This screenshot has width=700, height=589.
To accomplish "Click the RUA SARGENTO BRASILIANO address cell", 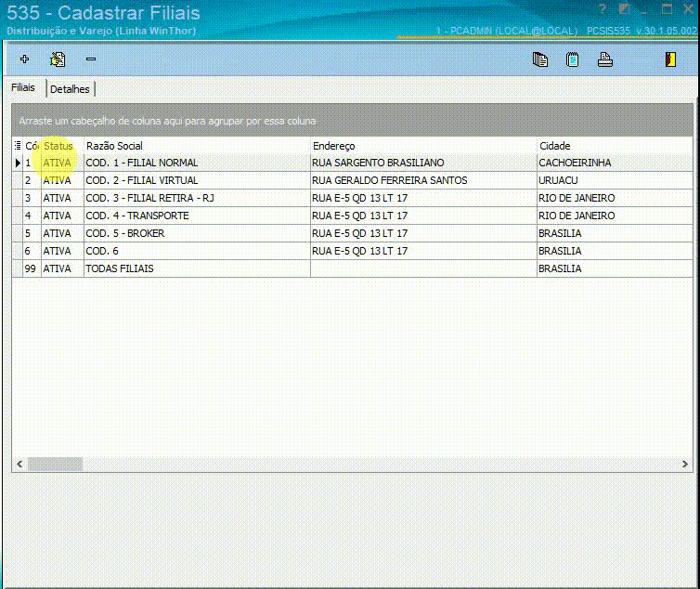I will pos(423,163).
